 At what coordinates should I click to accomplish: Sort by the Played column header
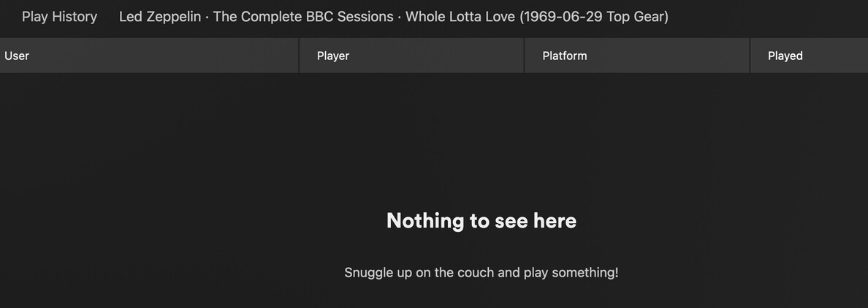pos(785,56)
